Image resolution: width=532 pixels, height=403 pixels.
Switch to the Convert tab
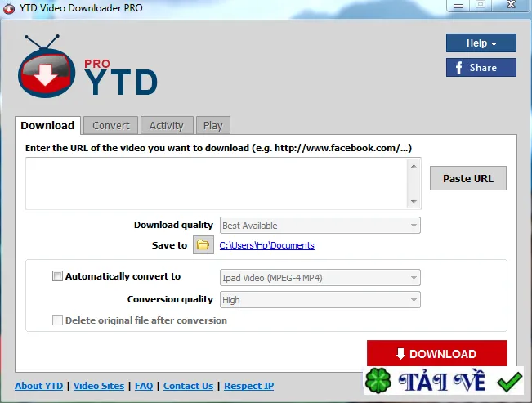coord(111,126)
